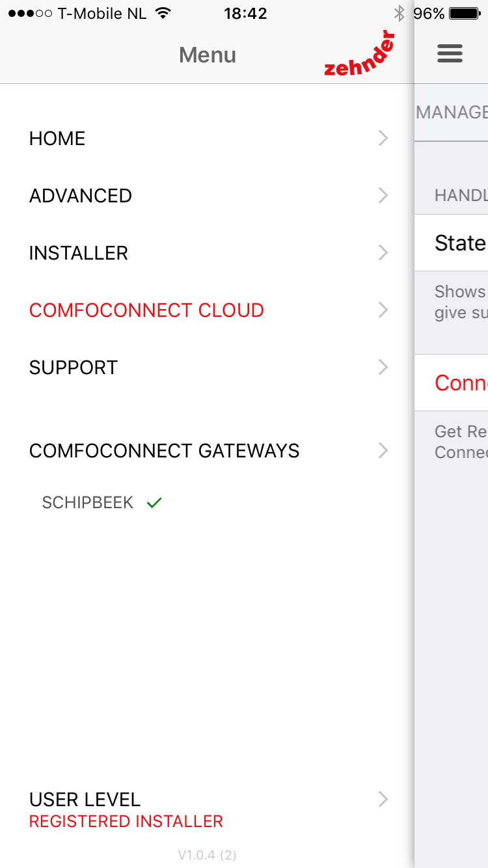488x868 pixels.
Task: Tap the battery indicator icon
Action: pyautogui.click(x=464, y=14)
